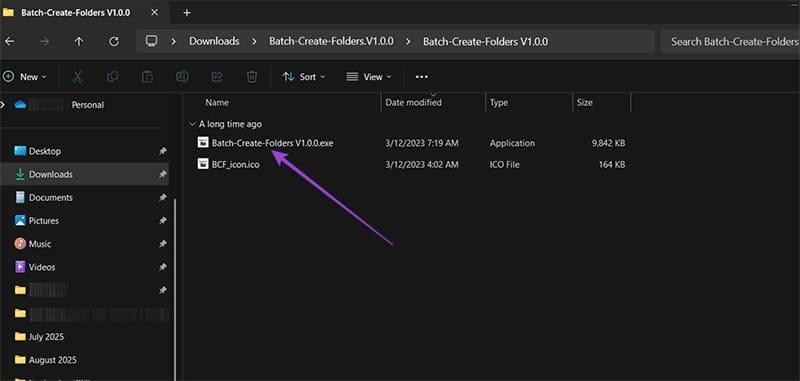Viewport: 800px width, 381px height.
Task: Open the See more ellipsis menu
Action: tap(421, 77)
